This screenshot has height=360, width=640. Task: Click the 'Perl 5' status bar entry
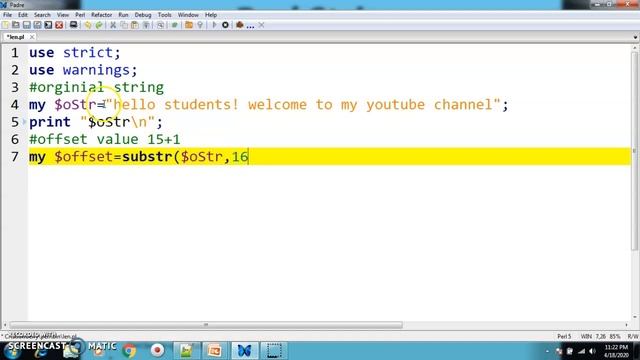[x=564, y=336]
